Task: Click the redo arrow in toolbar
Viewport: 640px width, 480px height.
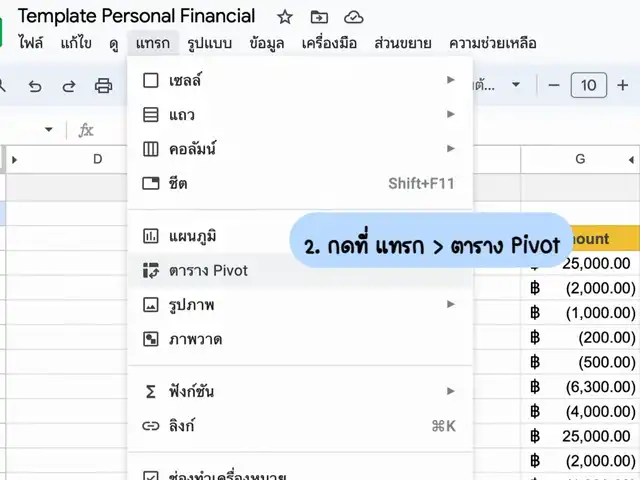Action: (x=69, y=85)
